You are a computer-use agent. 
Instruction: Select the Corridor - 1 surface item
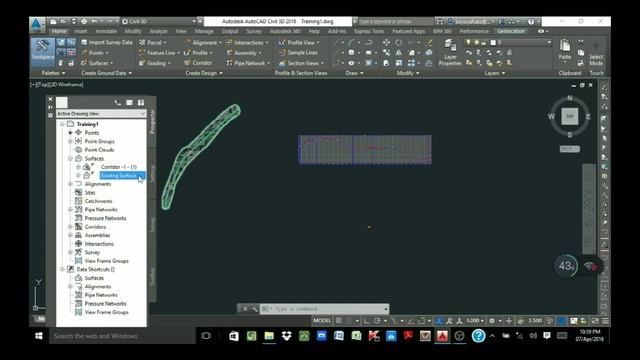(118, 167)
